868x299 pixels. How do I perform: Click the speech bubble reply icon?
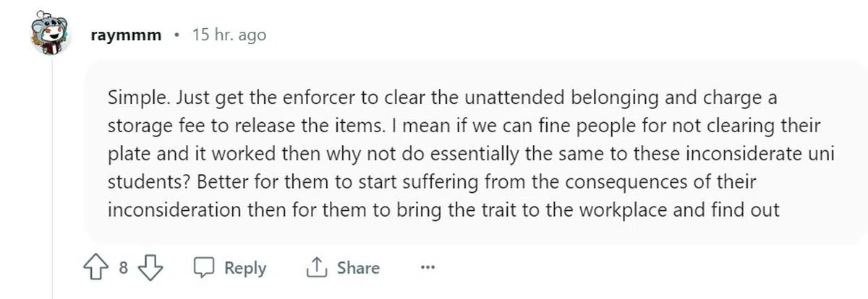coord(203,268)
